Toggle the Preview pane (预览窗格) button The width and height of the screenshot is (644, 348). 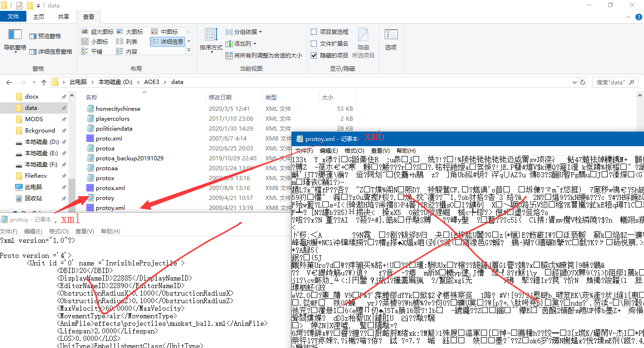[45, 36]
